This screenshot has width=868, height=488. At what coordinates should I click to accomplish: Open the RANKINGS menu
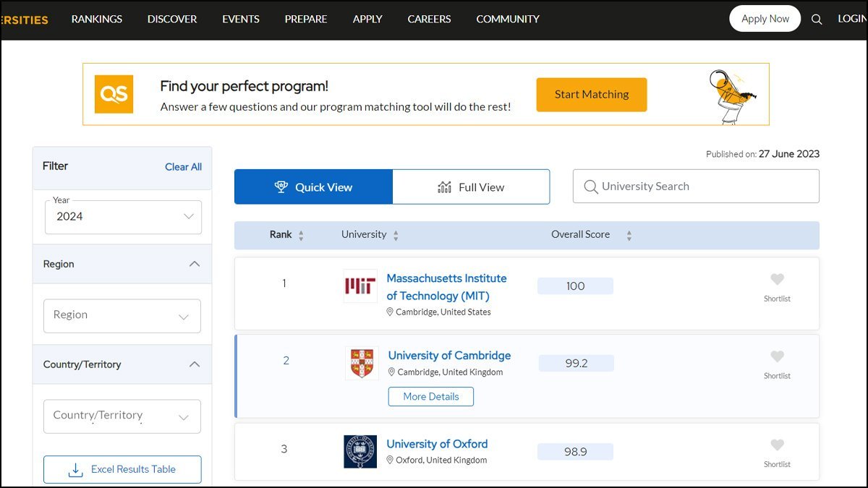point(97,20)
